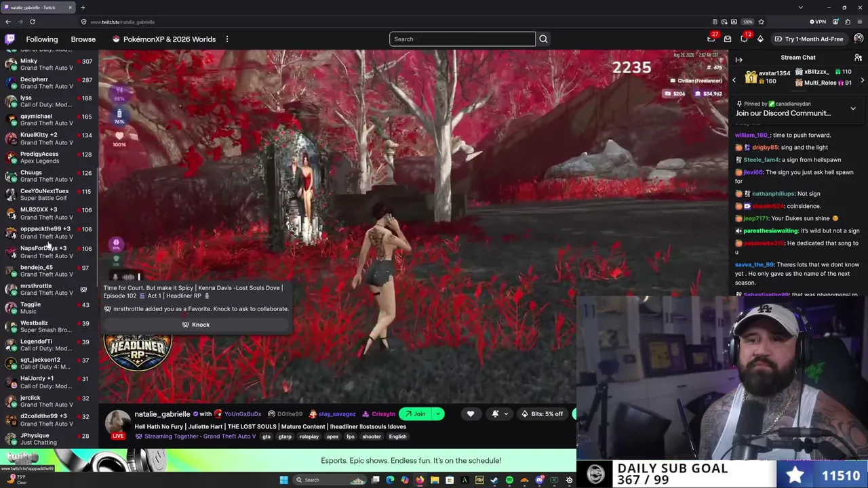Screen dimensions: 868x488
Task: Open the VPN button in toolbar
Action: (819, 22)
